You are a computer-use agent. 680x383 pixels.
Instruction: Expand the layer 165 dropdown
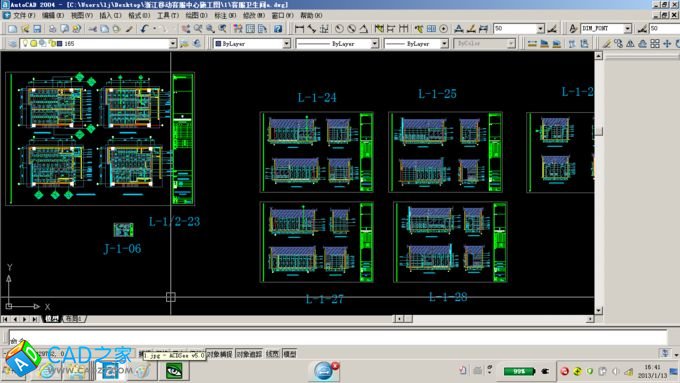pyautogui.click(x=173, y=43)
